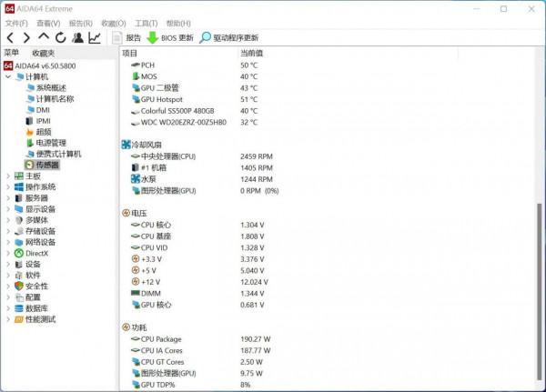Navigate up one level with up arrow icon

[x=44, y=36]
